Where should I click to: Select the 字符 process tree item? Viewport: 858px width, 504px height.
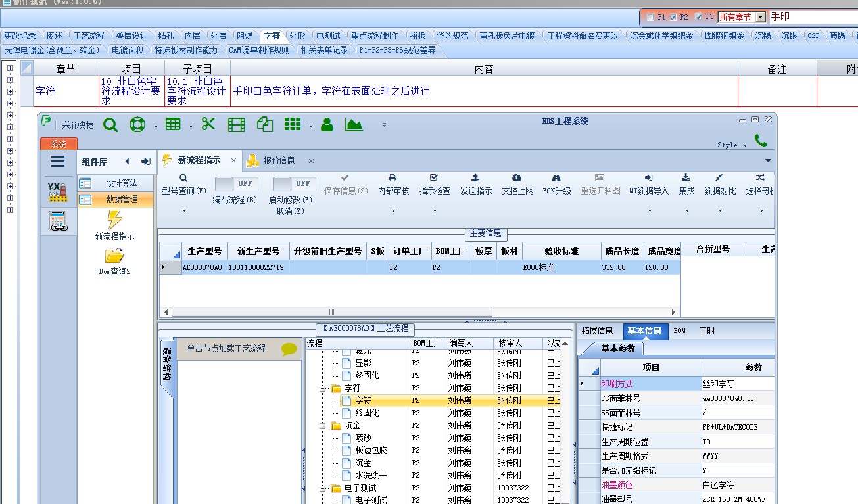tap(363, 400)
